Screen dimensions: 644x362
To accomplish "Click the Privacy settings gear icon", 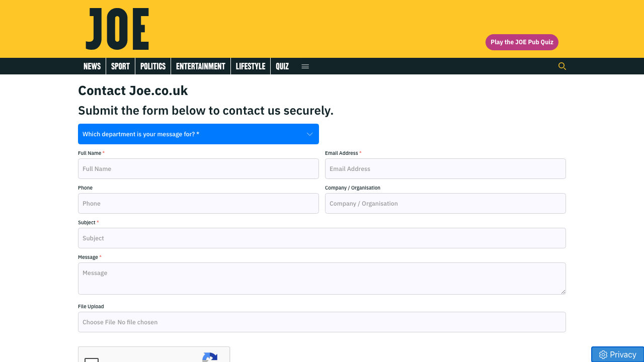I will [x=603, y=354].
